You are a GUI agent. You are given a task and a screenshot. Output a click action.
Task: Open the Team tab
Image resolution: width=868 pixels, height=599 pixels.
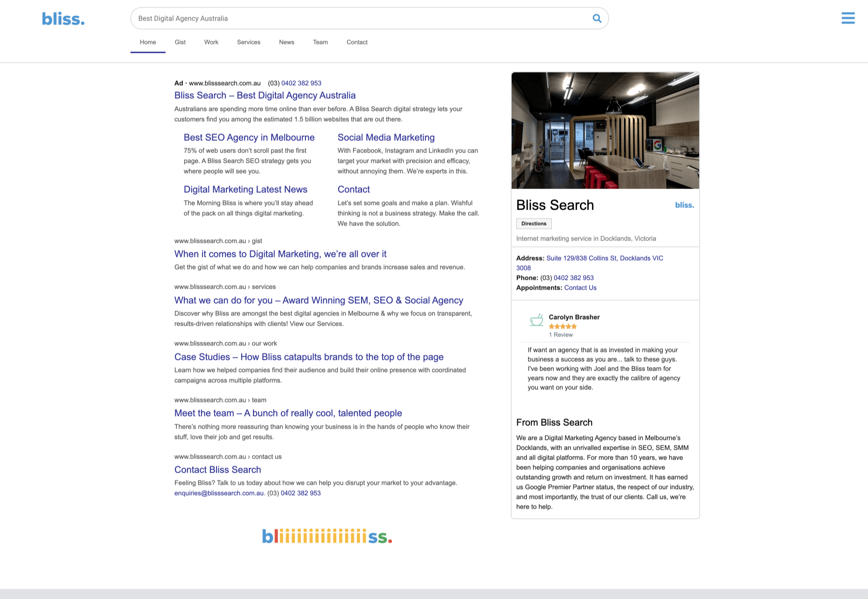[x=320, y=42]
